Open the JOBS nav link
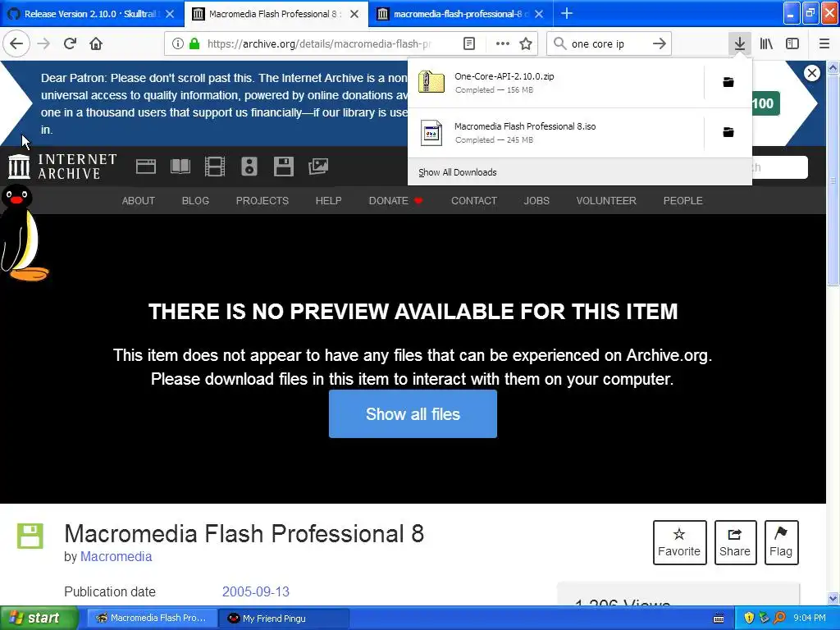Viewport: 840px width, 630px height. (536, 201)
